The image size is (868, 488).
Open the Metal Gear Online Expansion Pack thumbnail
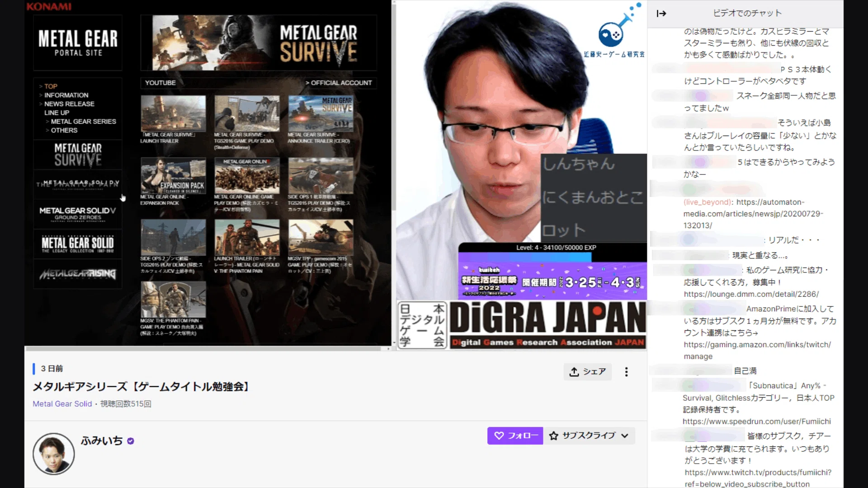coord(173,176)
